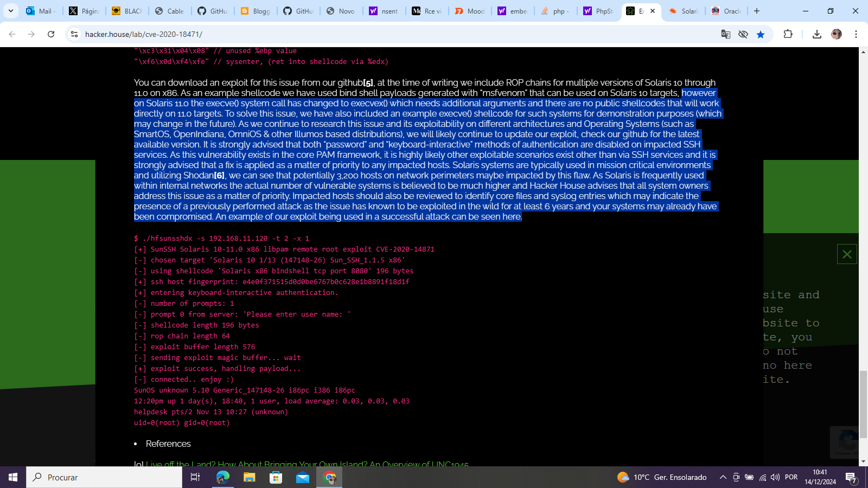Viewport: 868px width, 488px height.
Task: Toggle third-party cookie blocking eye icon
Action: click(x=743, y=34)
